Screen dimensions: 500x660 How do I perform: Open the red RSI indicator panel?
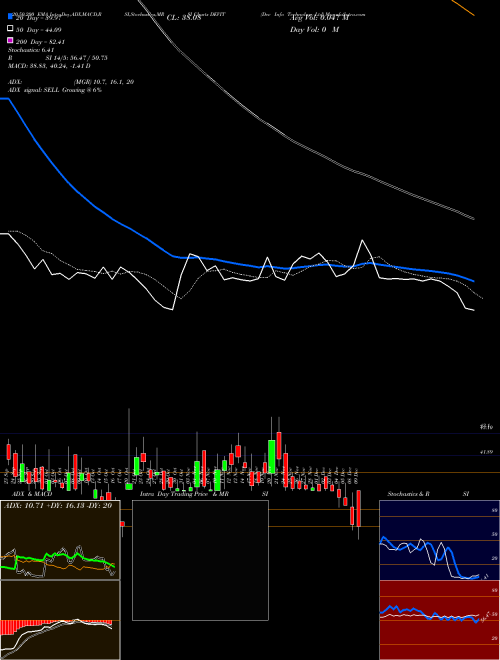[439, 620]
